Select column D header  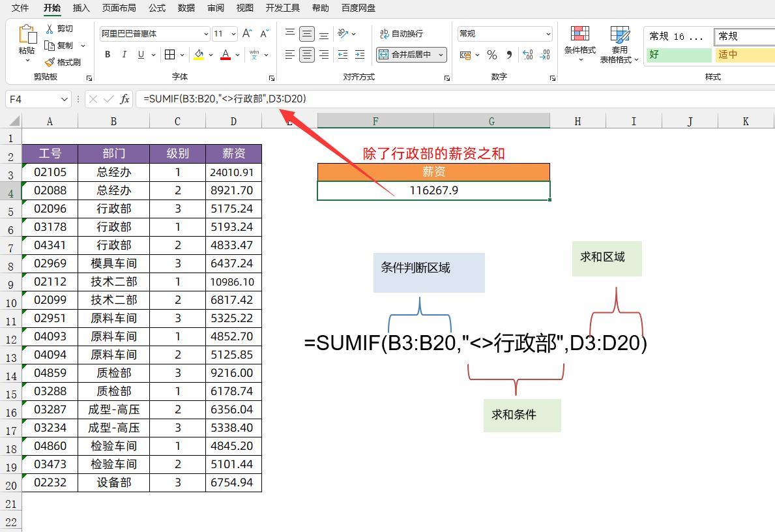tap(233, 121)
